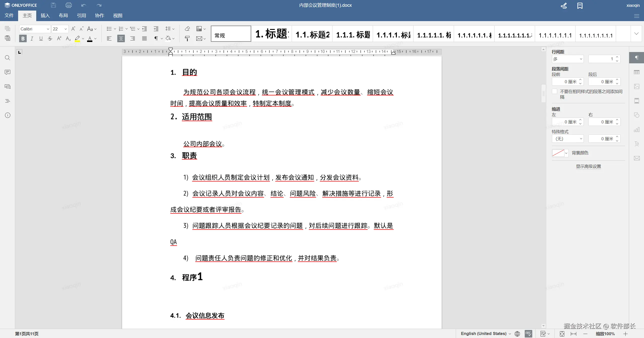Open the 文件 menu tab
Image resolution: width=644 pixels, height=338 pixels.
tap(9, 16)
